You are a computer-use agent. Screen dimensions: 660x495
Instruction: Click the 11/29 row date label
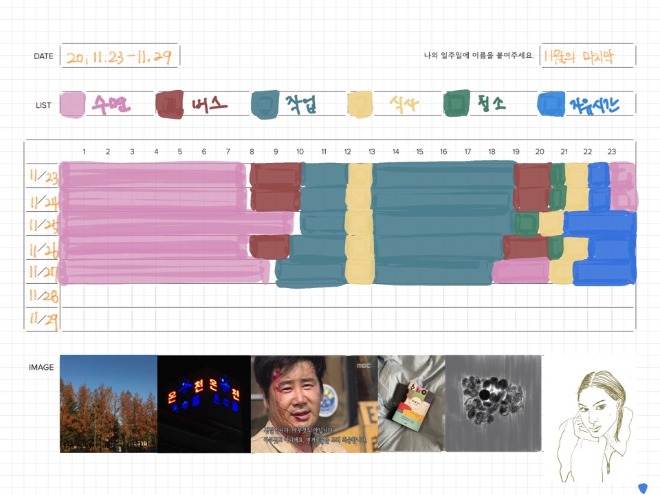43,320
